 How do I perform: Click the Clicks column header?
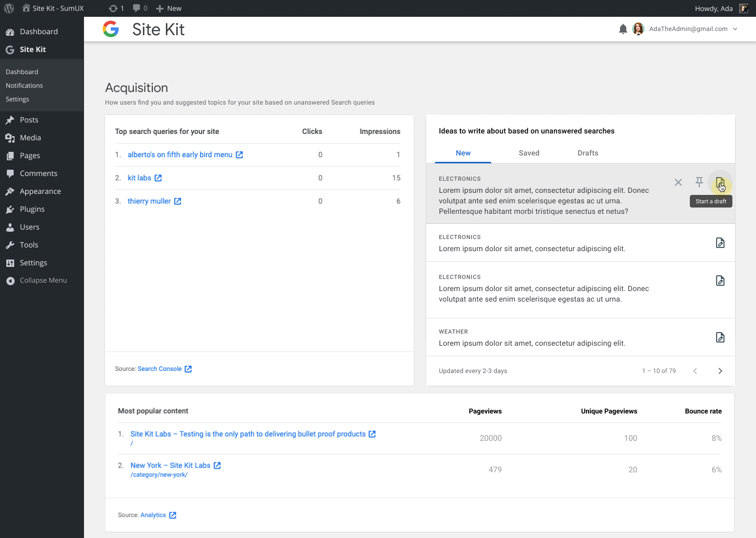point(312,131)
